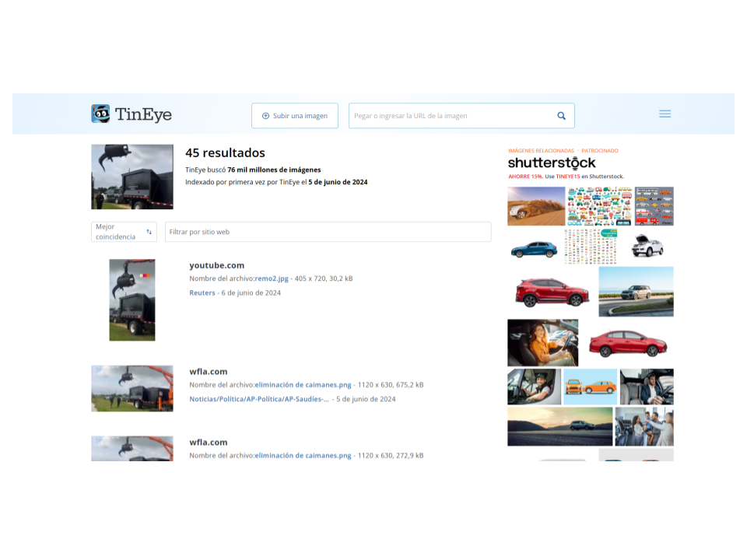
Task: Click the Subir una imagen button
Action: point(295,116)
